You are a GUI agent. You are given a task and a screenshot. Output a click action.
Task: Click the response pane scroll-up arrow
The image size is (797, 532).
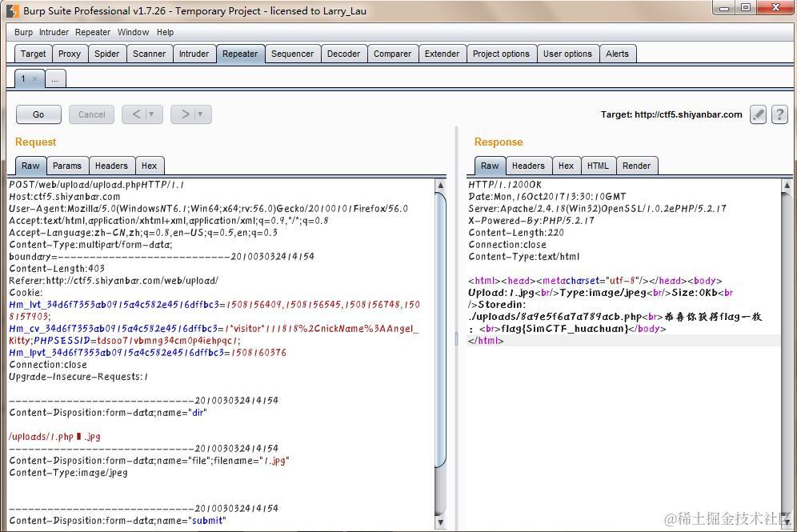[787, 186]
